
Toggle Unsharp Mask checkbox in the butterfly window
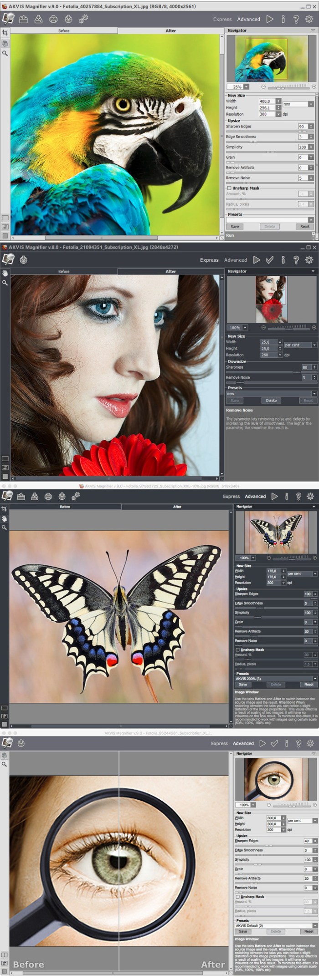(237, 650)
